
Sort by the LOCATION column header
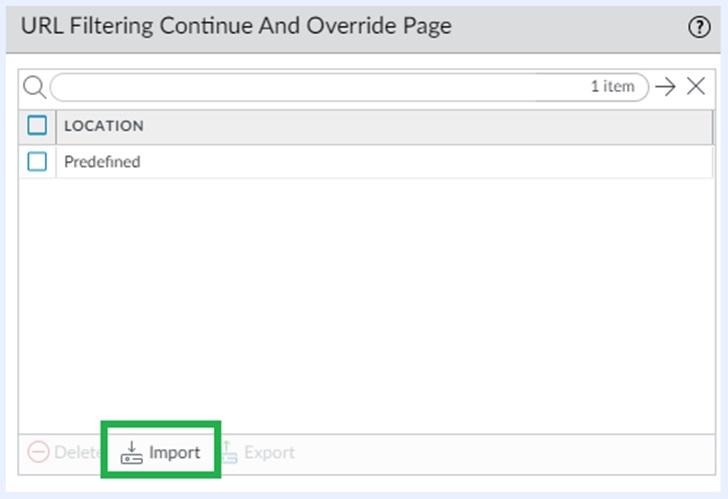tap(104, 126)
